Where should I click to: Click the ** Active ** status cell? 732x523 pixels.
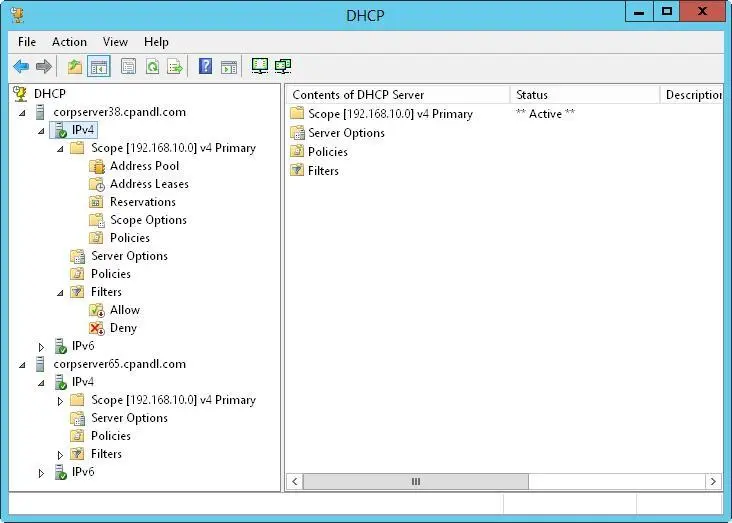[545, 114]
